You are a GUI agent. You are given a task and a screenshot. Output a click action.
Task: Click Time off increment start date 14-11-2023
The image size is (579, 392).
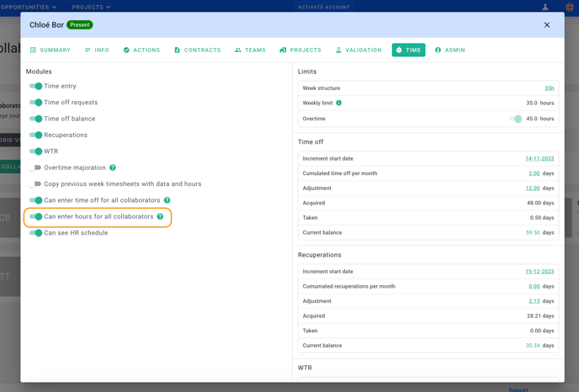click(x=539, y=158)
